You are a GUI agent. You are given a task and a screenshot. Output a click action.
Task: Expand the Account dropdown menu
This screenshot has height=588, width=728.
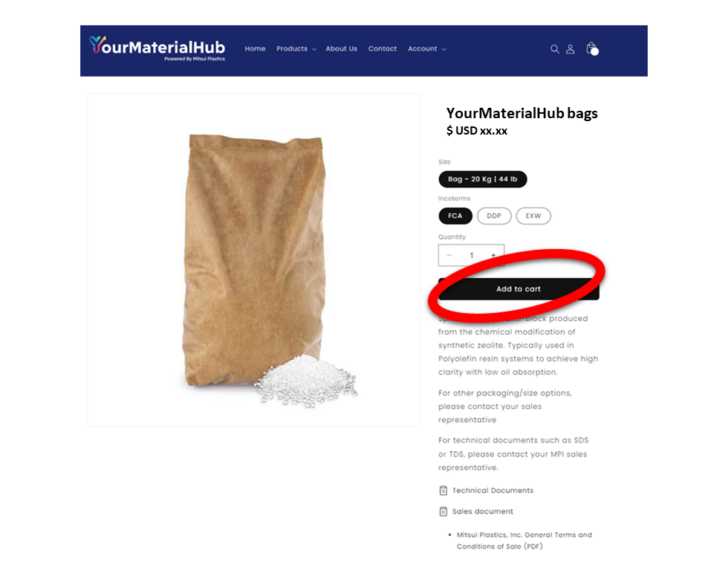pyautogui.click(x=426, y=49)
